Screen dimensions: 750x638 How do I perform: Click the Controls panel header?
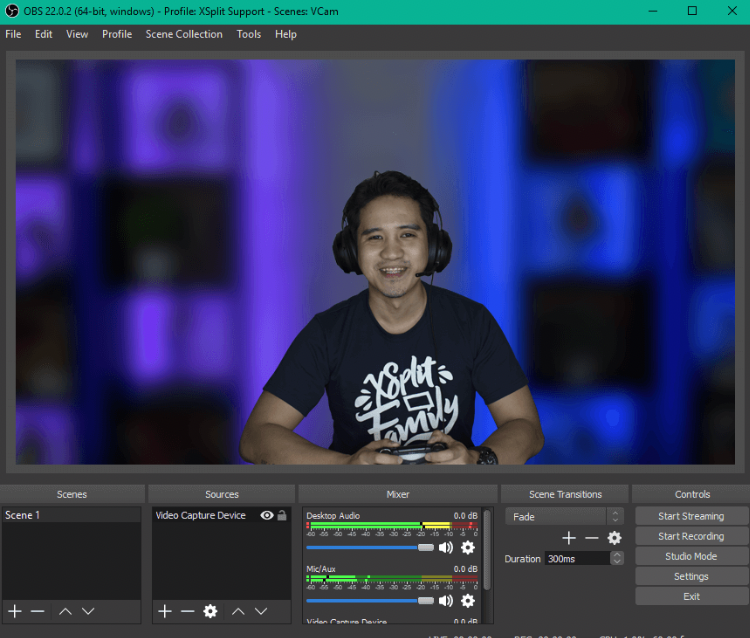692,494
